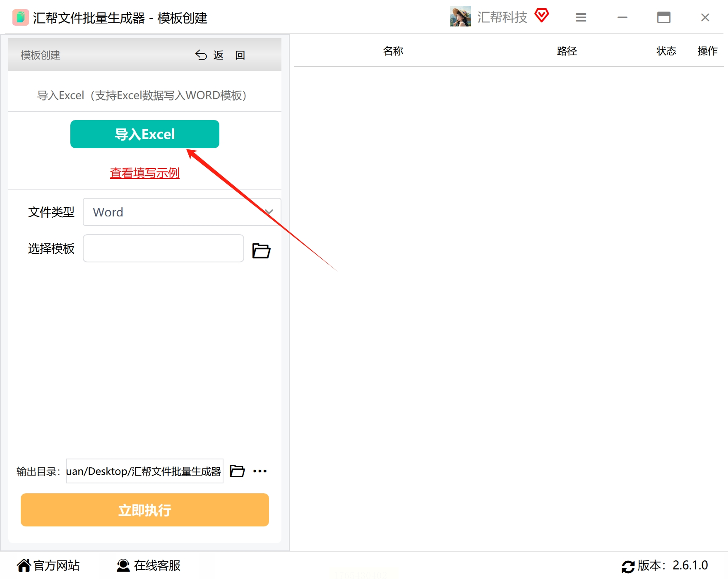
Task: Open output directory folder icon
Action: click(237, 471)
